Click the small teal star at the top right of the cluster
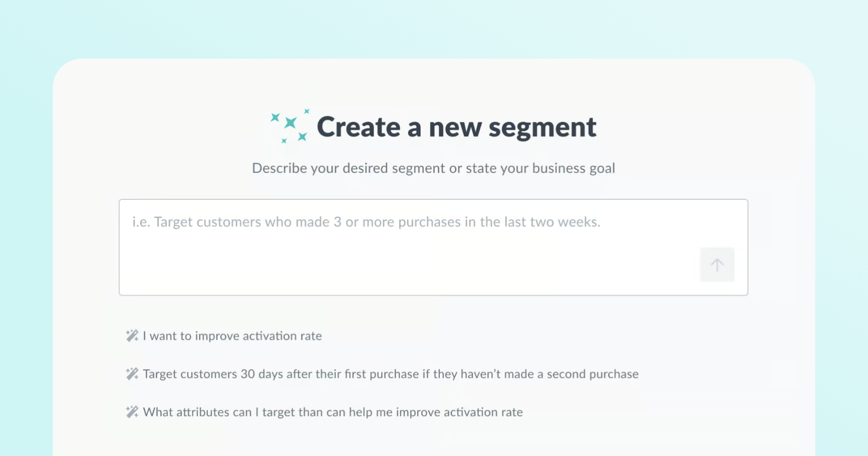Screen dimensions: 868x456 306,111
